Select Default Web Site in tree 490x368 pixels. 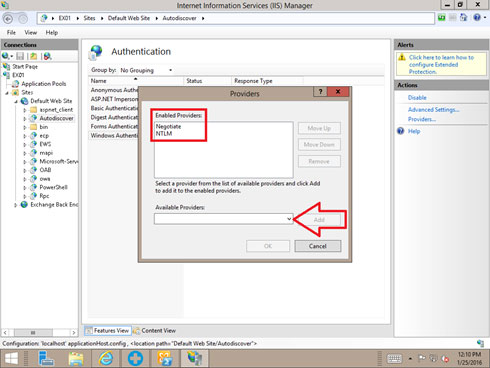(x=51, y=101)
